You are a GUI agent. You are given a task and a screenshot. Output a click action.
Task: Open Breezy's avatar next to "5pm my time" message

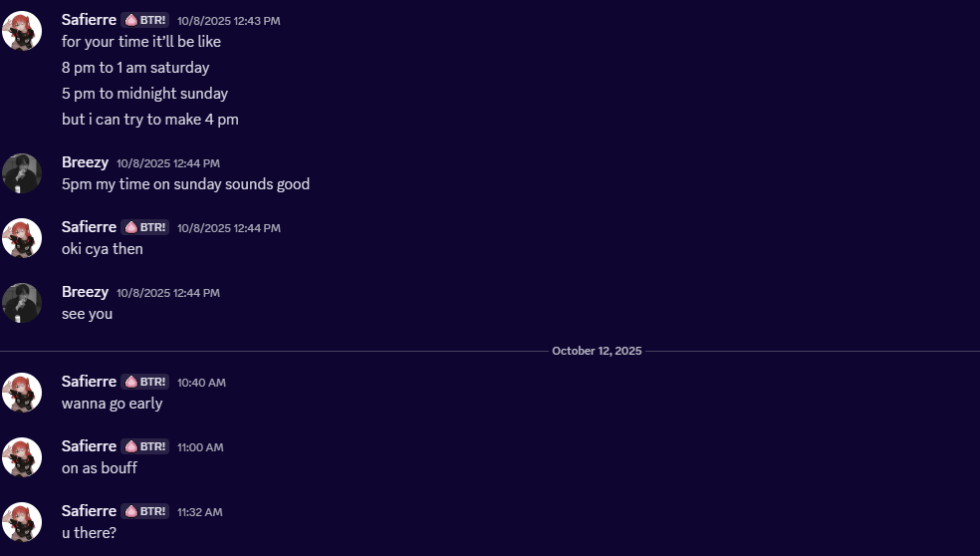pos(22,173)
